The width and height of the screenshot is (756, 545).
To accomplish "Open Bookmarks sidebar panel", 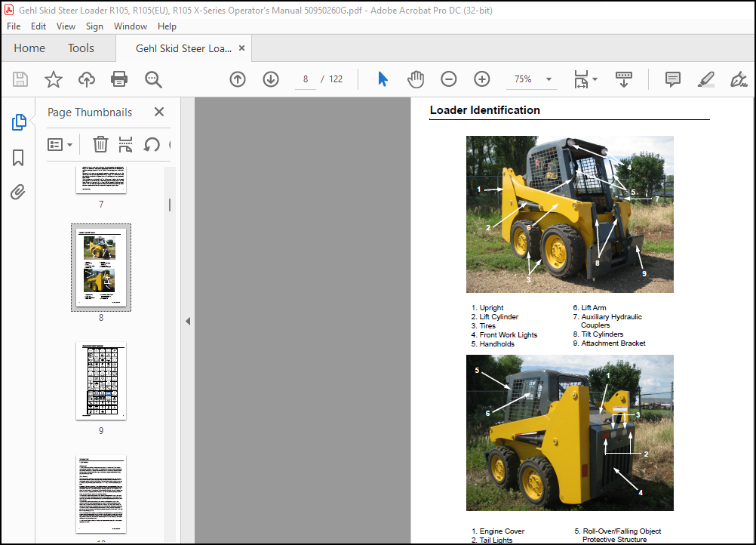I will [18, 158].
